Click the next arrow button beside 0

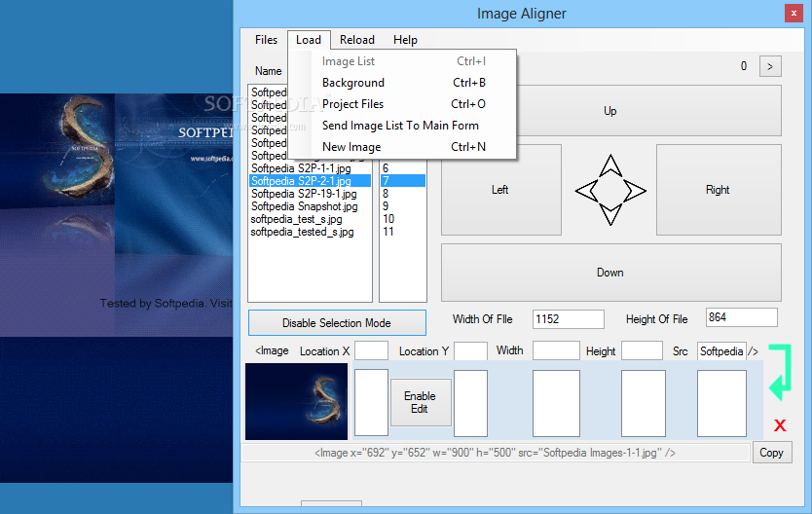click(x=770, y=66)
